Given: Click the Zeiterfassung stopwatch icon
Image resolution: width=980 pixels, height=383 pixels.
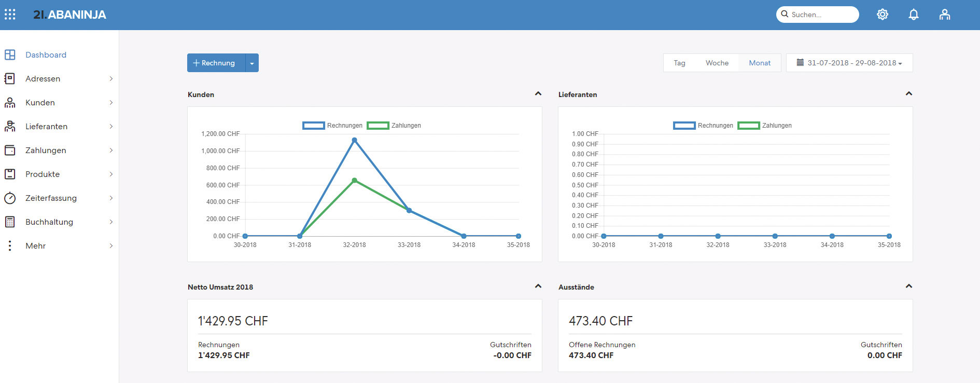Looking at the screenshot, I should click(10, 198).
